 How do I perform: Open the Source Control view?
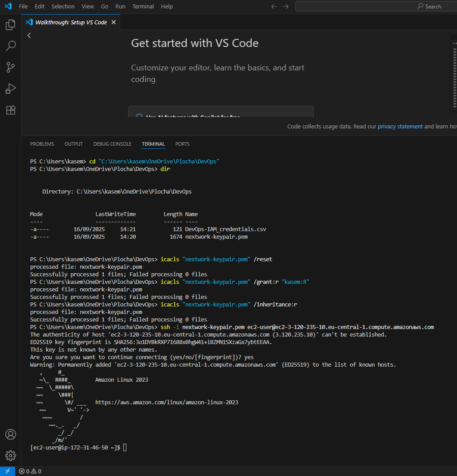coord(11,67)
